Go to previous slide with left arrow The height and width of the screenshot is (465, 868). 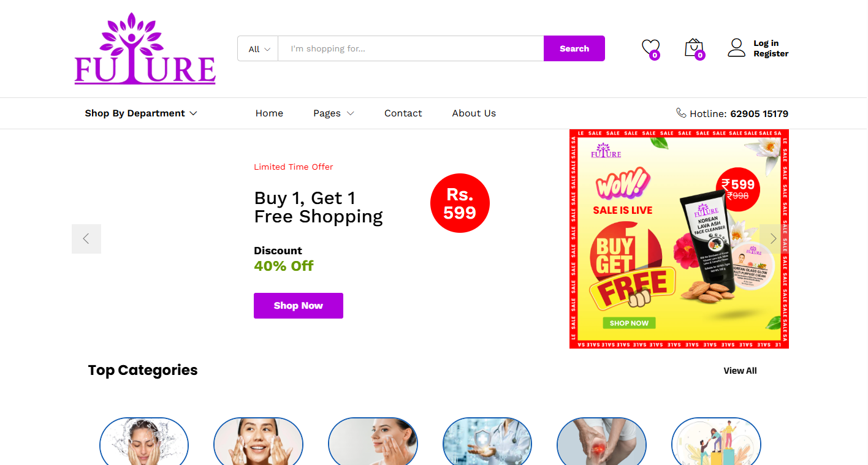pos(86,239)
